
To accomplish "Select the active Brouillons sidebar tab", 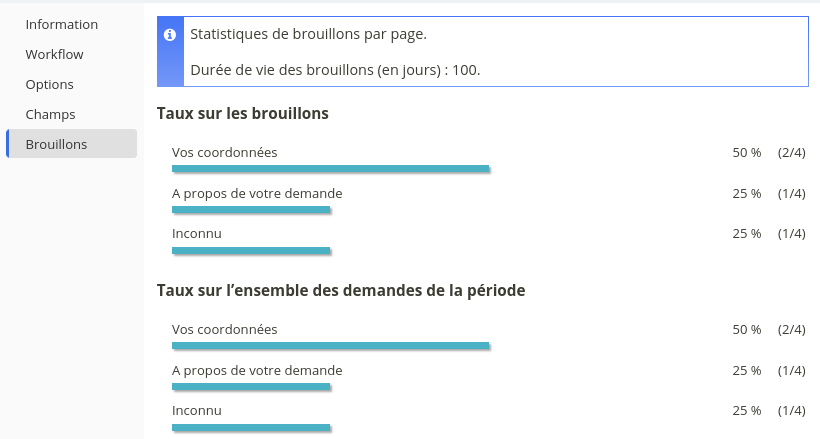I will 57,144.
